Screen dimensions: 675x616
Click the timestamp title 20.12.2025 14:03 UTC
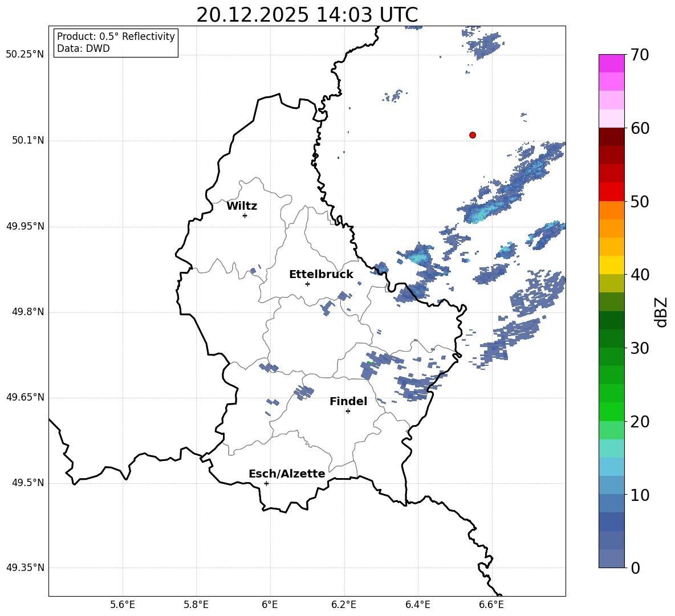point(307,15)
